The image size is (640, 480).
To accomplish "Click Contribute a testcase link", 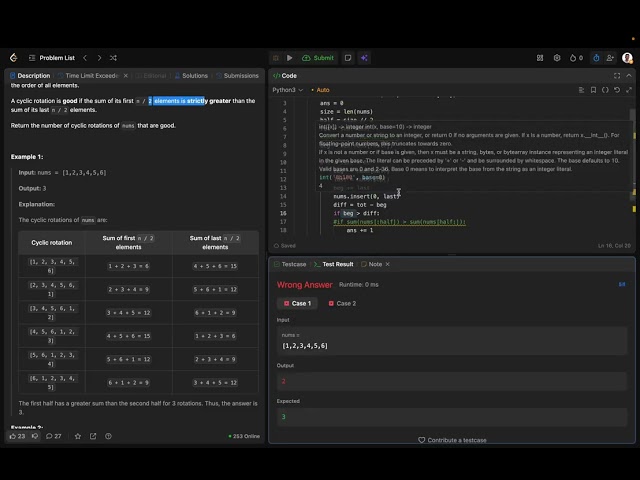I will pos(452,440).
